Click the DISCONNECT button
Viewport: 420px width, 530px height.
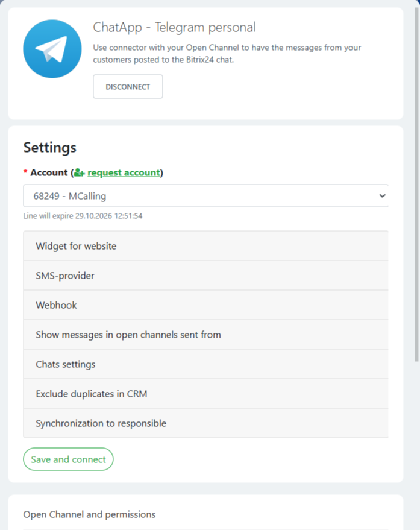(128, 87)
